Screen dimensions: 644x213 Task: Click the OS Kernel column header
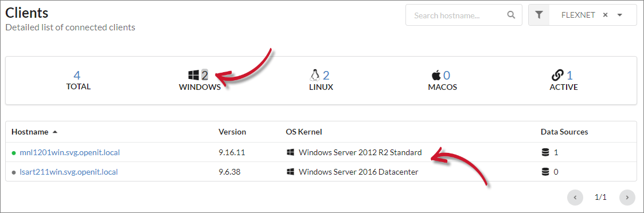[304, 132]
